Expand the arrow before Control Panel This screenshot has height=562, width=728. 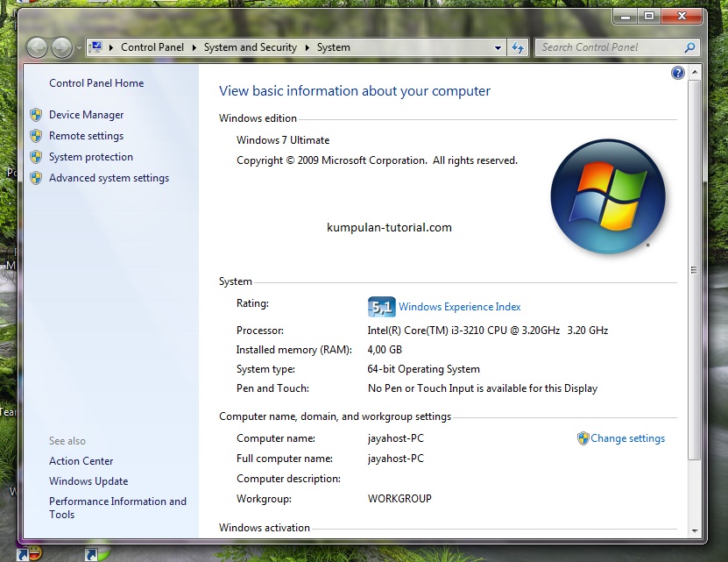point(111,47)
